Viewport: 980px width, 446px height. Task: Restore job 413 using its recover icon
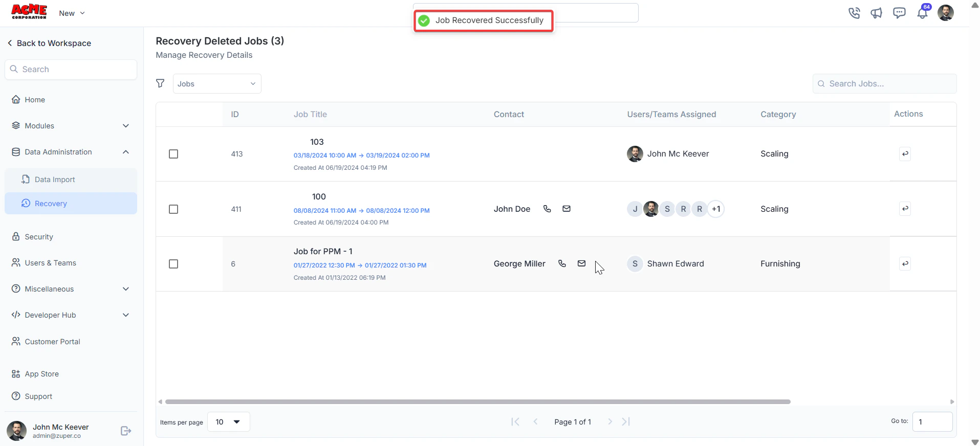click(x=905, y=154)
